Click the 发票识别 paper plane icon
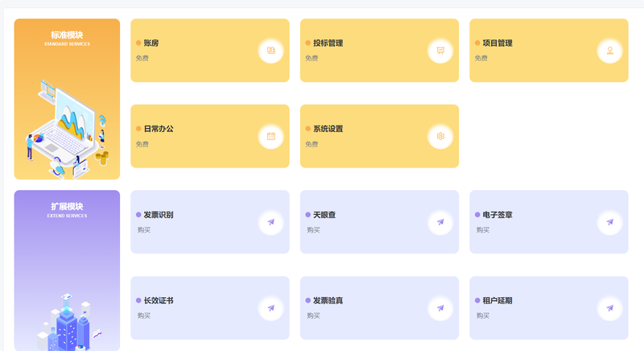The image size is (644, 351). (x=271, y=222)
